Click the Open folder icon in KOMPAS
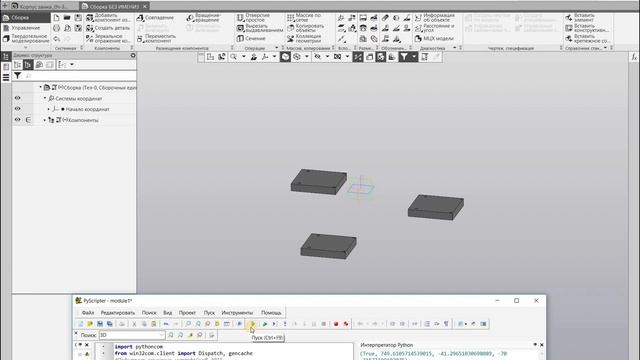Screen dimensions: 640x360 click(67, 18)
